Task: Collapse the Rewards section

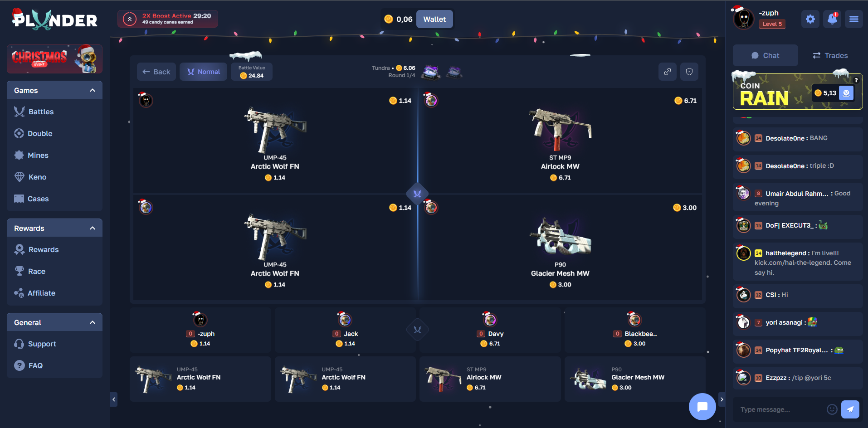Action: tap(93, 228)
